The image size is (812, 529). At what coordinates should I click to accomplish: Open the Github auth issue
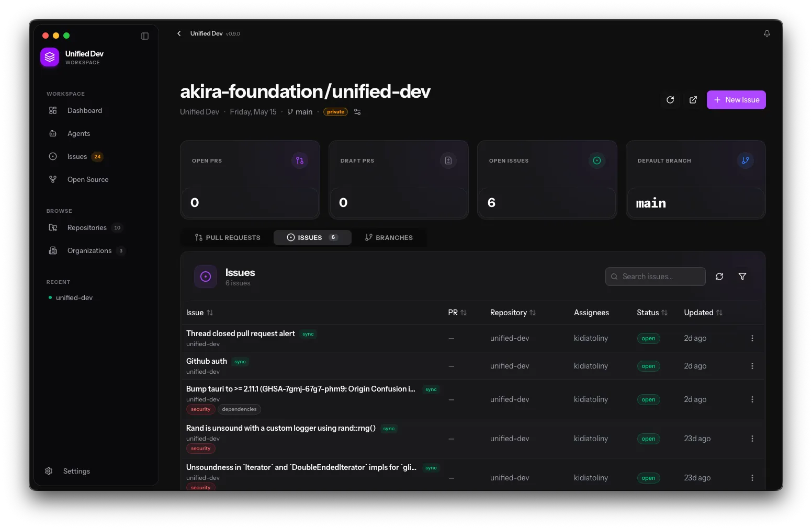(x=207, y=361)
